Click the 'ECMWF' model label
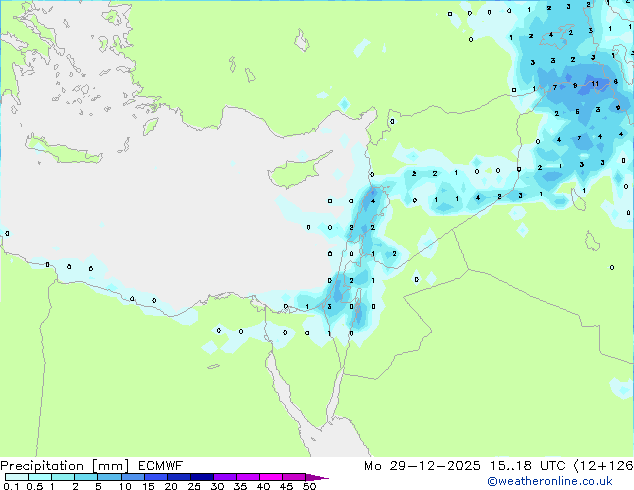634x490 pixels. pos(161,466)
